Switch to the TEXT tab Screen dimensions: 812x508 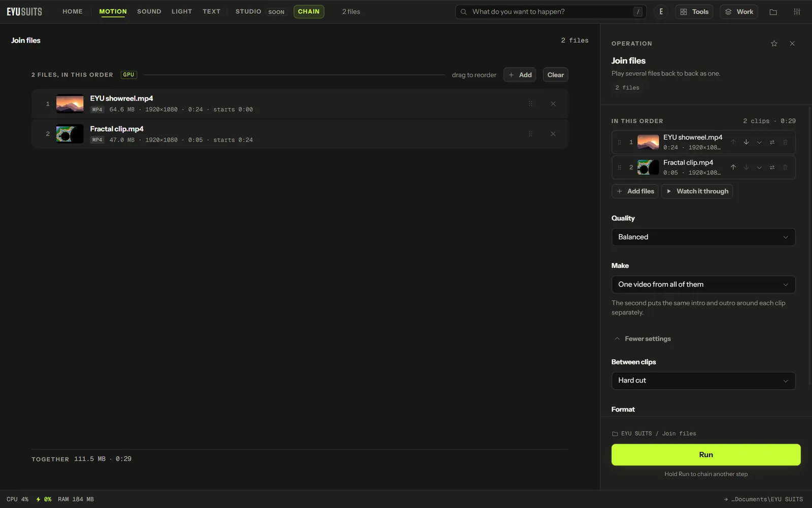pos(212,12)
